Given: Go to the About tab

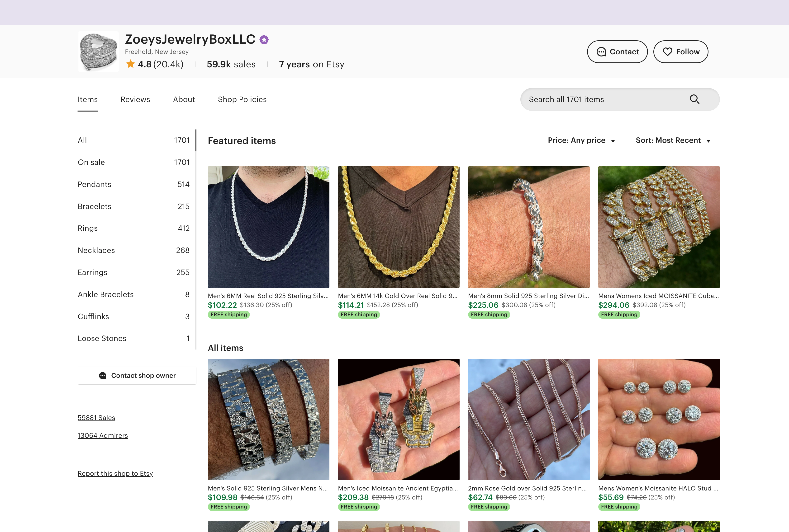Looking at the screenshot, I should 184,99.
